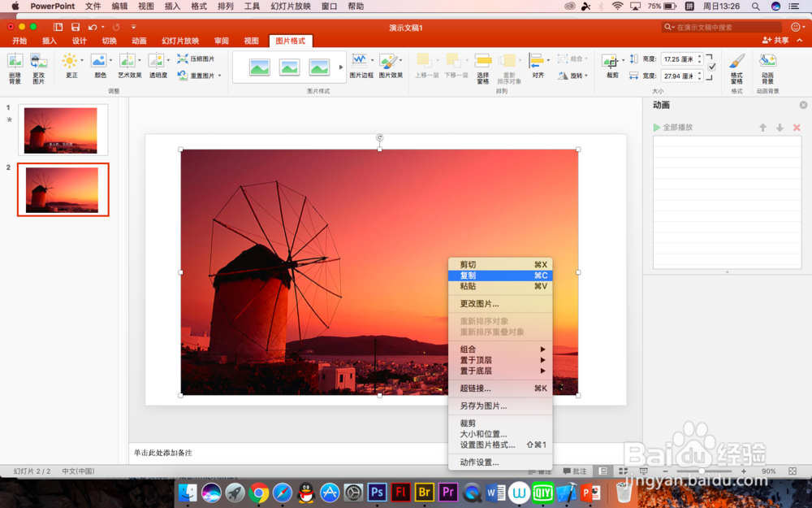Click red X delete in animation pane
812x508 pixels.
pos(797,128)
